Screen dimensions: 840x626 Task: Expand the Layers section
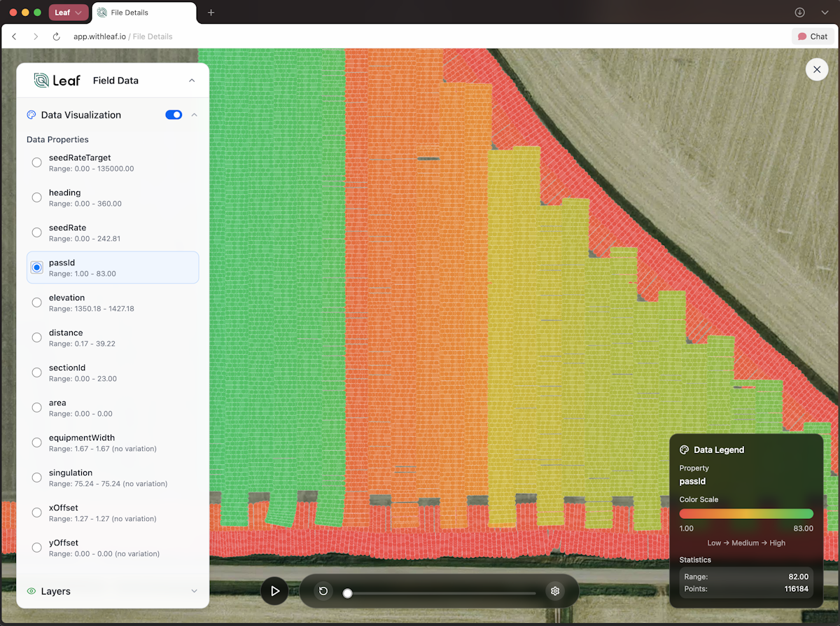point(194,591)
